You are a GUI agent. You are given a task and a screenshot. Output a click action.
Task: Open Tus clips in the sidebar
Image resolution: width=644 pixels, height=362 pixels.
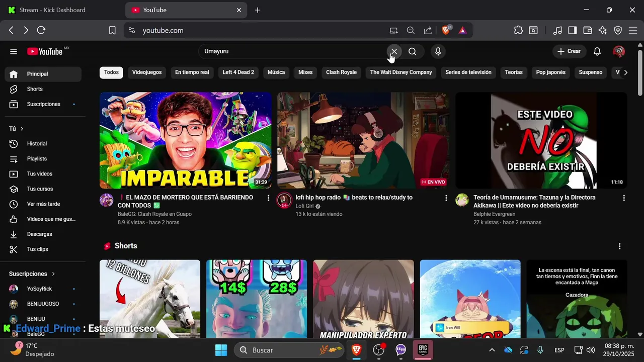tap(43, 249)
